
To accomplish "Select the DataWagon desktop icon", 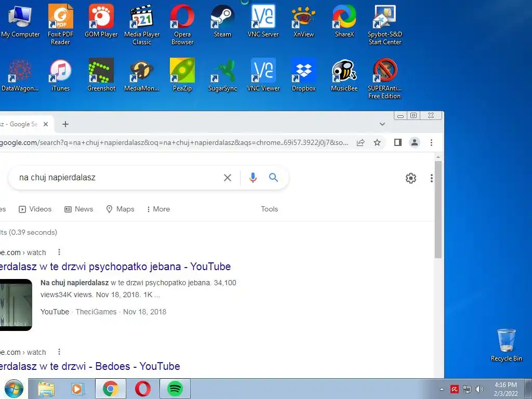I will (20, 75).
